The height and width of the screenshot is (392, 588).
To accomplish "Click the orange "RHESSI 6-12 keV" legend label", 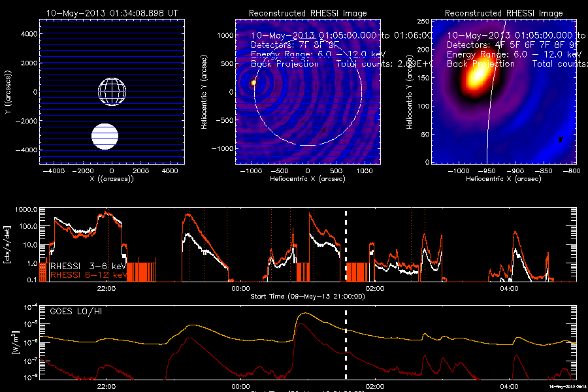I will click(x=88, y=275).
